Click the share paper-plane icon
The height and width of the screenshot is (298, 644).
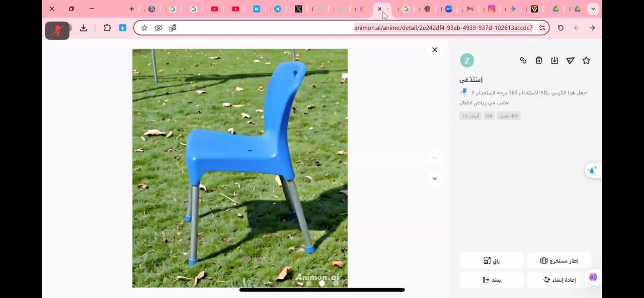570,60
